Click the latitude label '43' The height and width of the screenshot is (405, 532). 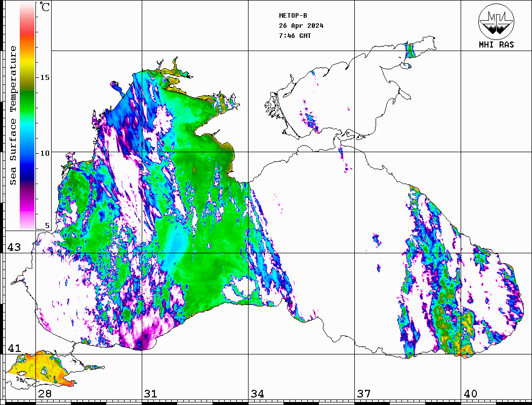click(x=14, y=247)
